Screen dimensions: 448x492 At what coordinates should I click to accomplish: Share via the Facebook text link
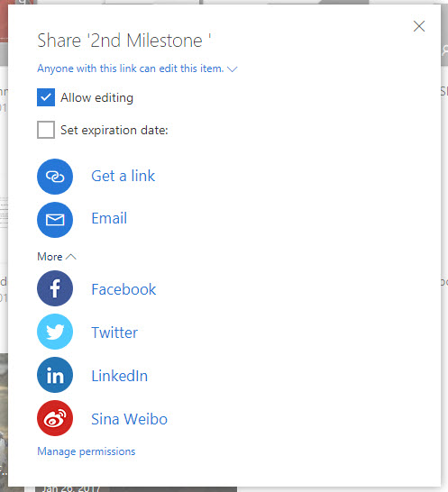(x=123, y=289)
